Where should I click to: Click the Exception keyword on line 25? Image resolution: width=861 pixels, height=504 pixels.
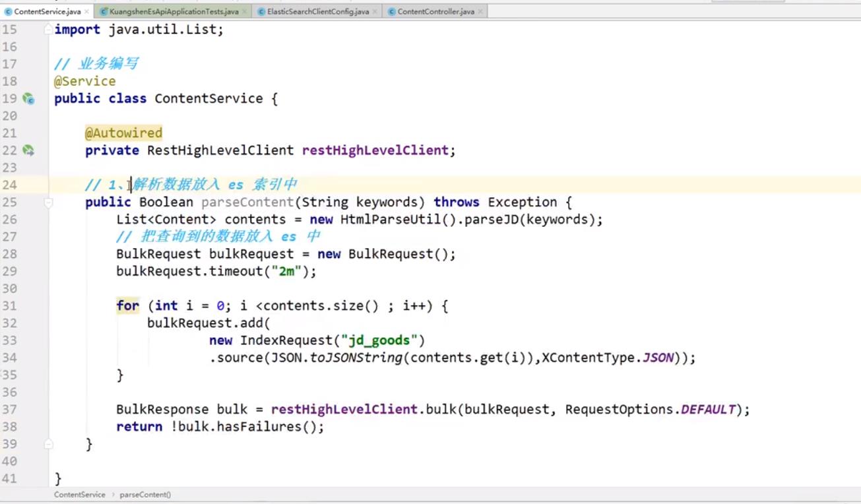[523, 202]
